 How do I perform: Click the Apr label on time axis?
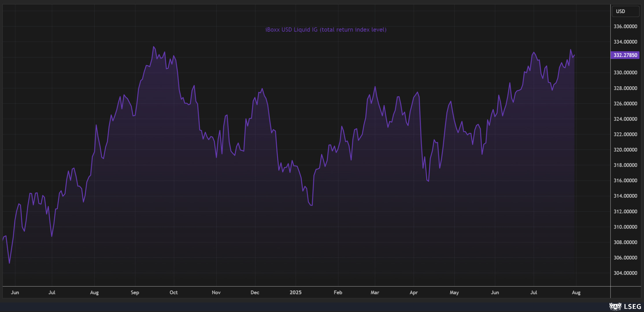pos(413,292)
